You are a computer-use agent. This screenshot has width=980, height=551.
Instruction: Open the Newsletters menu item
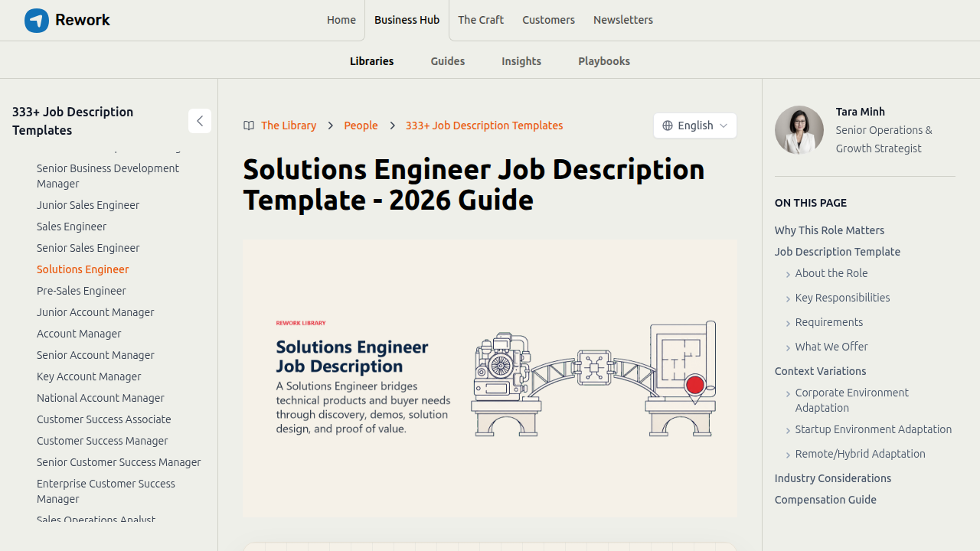(623, 20)
